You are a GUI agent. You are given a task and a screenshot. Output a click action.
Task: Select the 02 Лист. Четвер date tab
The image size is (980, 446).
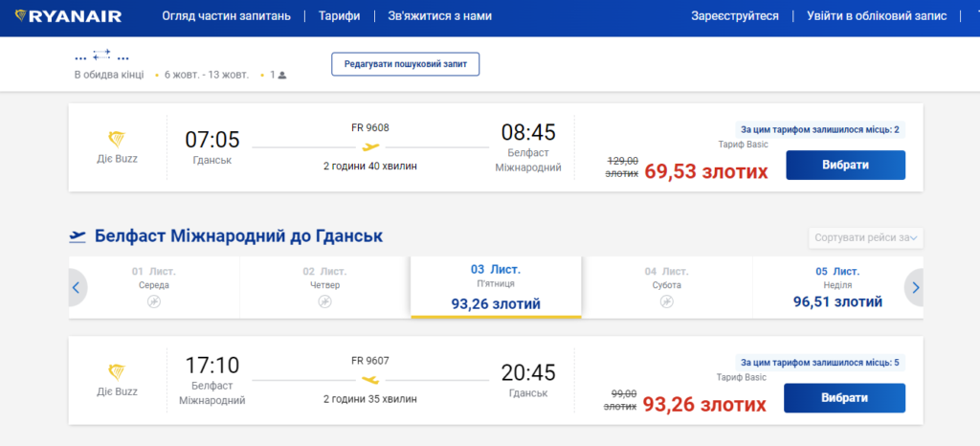324,287
